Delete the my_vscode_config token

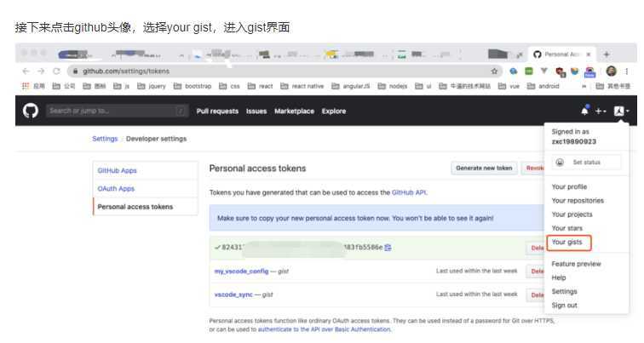point(536,272)
